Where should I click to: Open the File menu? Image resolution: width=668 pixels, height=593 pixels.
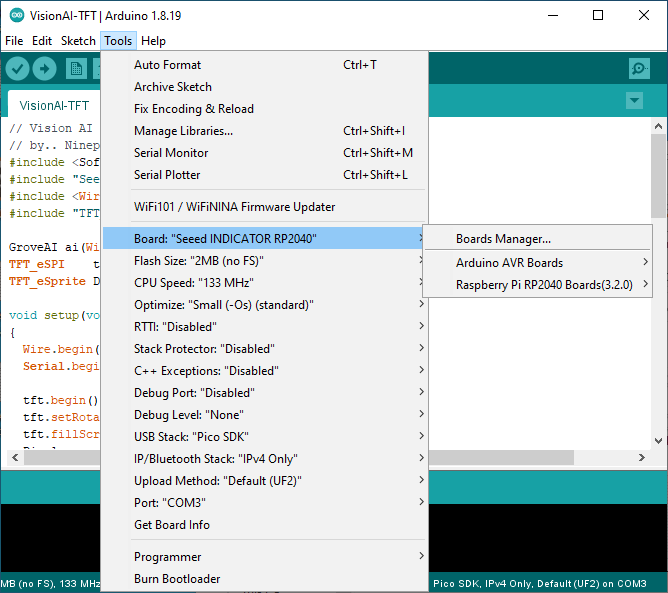point(14,41)
